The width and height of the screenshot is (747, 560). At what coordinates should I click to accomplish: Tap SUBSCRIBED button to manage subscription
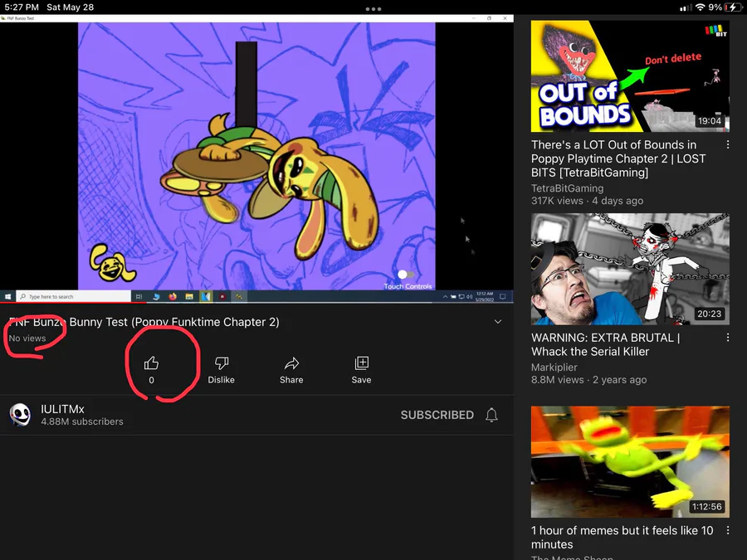coord(437,415)
